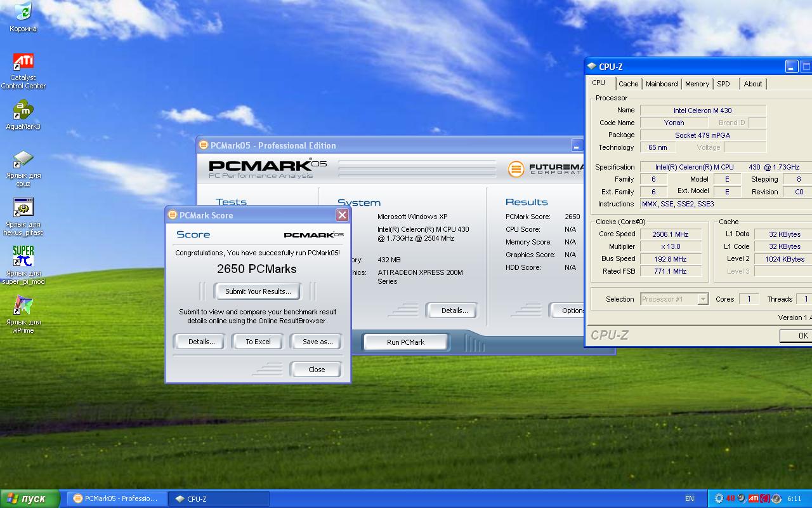Click the ATI tray icon
The width and height of the screenshot is (812, 508).
click(754, 498)
